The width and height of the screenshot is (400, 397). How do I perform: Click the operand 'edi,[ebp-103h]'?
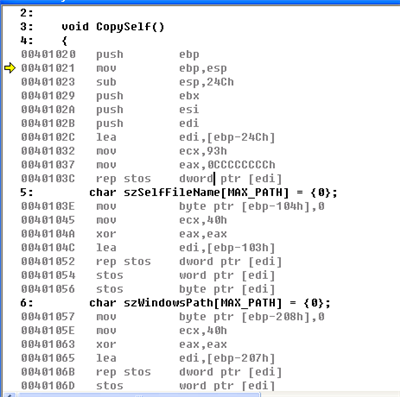tap(227, 248)
